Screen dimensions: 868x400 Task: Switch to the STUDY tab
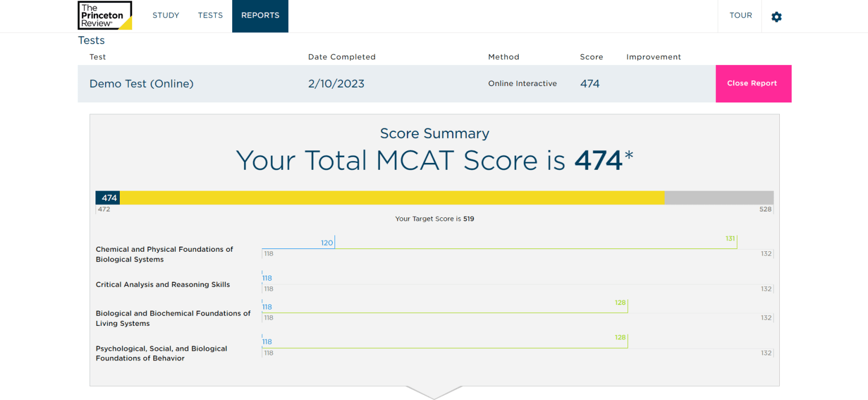pyautogui.click(x=166, y=15)
